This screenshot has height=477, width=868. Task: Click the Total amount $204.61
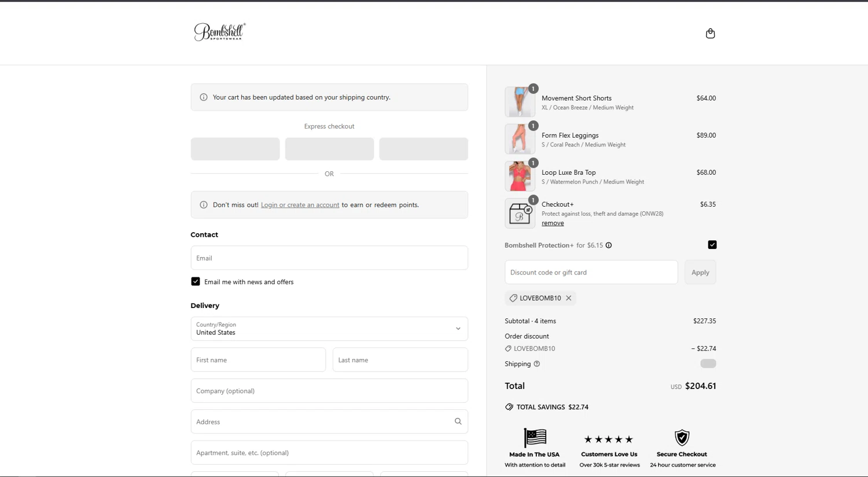pyautogui.click(x=700, y=386)
